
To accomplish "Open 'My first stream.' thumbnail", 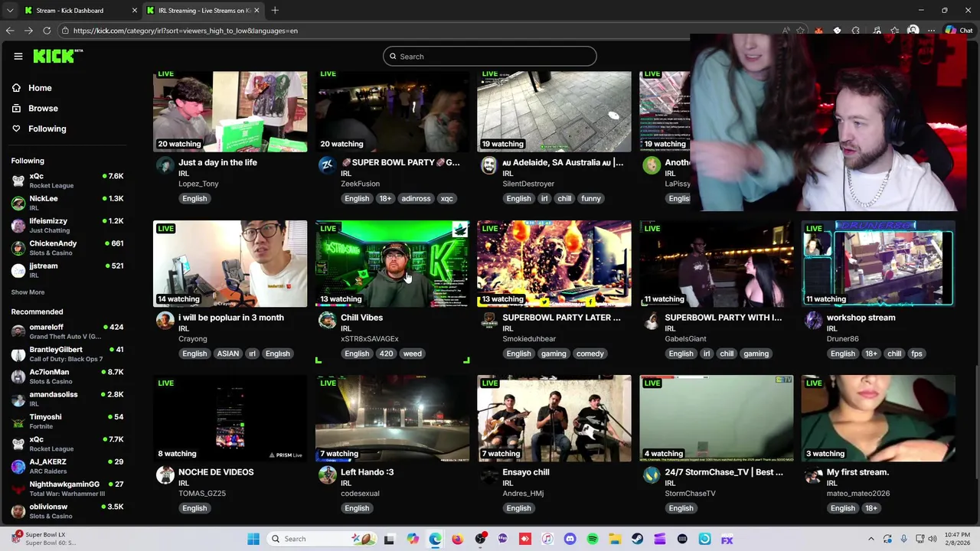I will (878, 418).
